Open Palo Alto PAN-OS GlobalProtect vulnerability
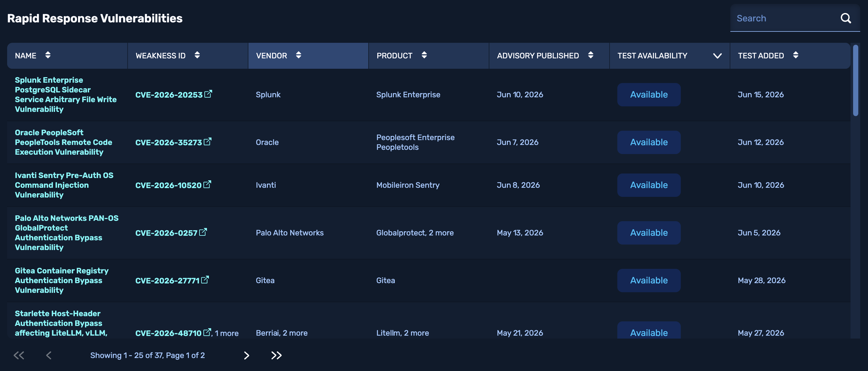Image resolution: width=868 pixels, height=371 pixels. pyautogui.click(x=67, y=233)
